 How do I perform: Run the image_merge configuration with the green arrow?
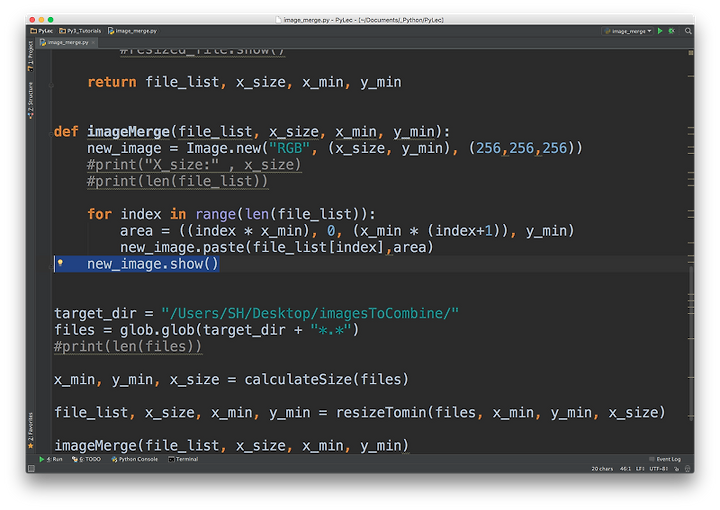point(660,31)
